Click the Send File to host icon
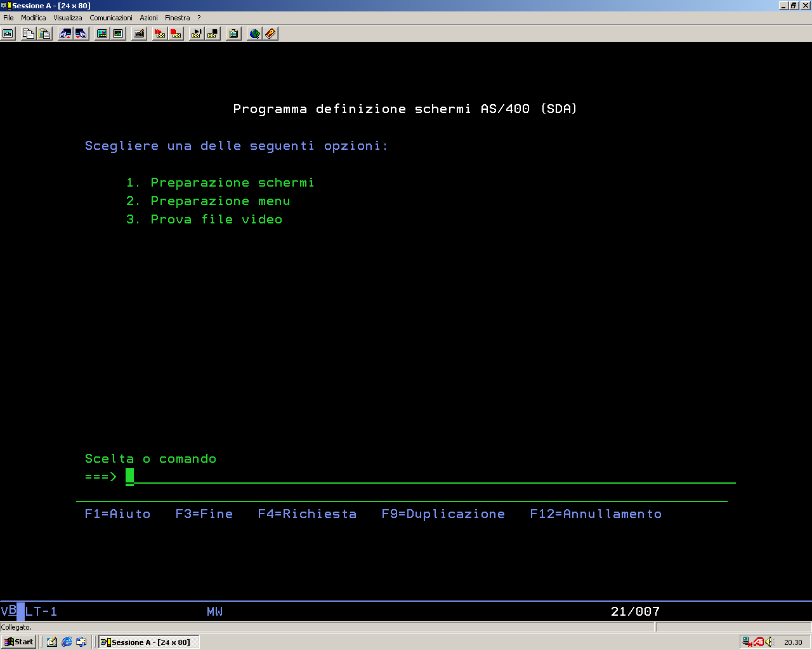812x650 pixels. (65, 34)
